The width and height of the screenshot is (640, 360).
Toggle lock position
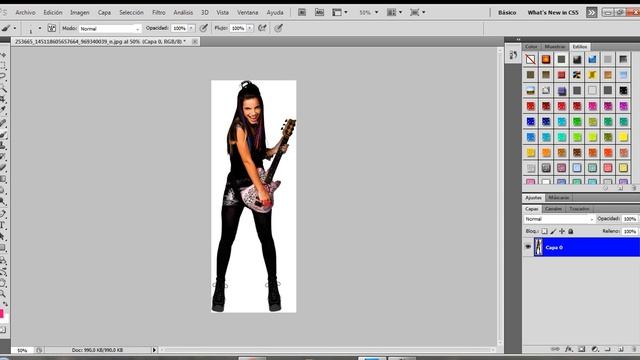pyautogui.click(x=562, y=231)
